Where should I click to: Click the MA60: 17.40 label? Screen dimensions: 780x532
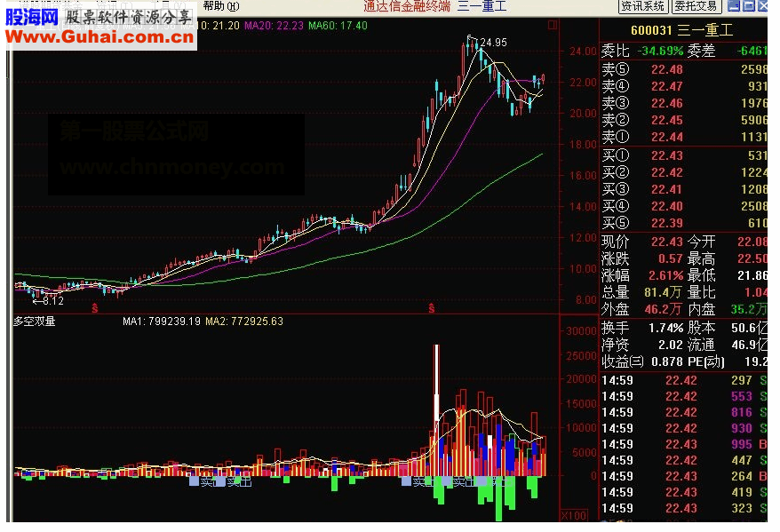(338, 26)
